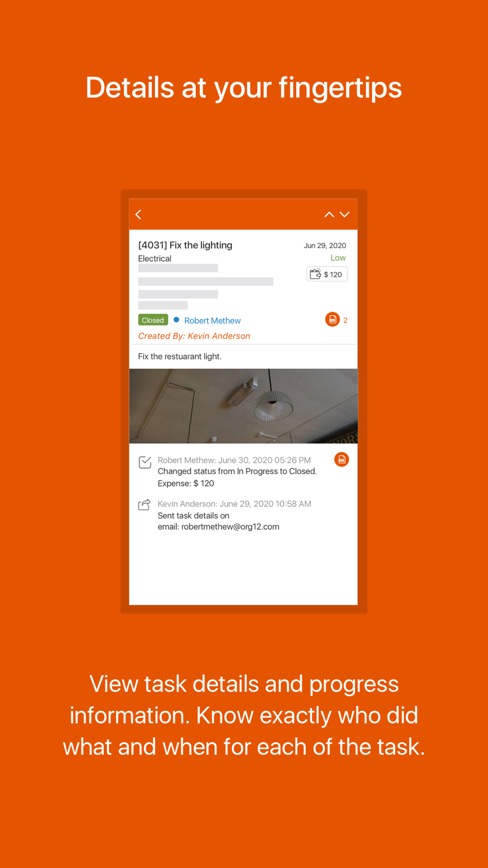Tap the blue dot beside Robert Methew
The image size is (488, 868).
[x=177, y=320]
